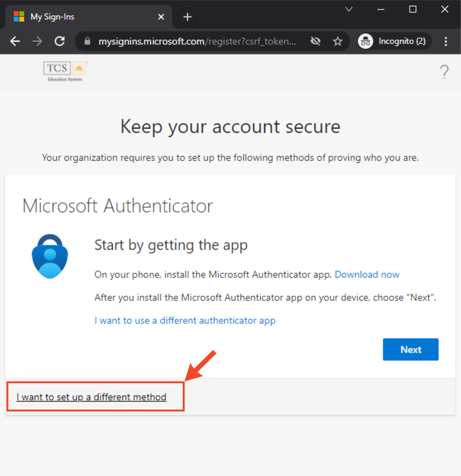This screenshot has width=461, height=476.
Task: Click the 'Keep your account secure' heading
Action: point(231,127)
